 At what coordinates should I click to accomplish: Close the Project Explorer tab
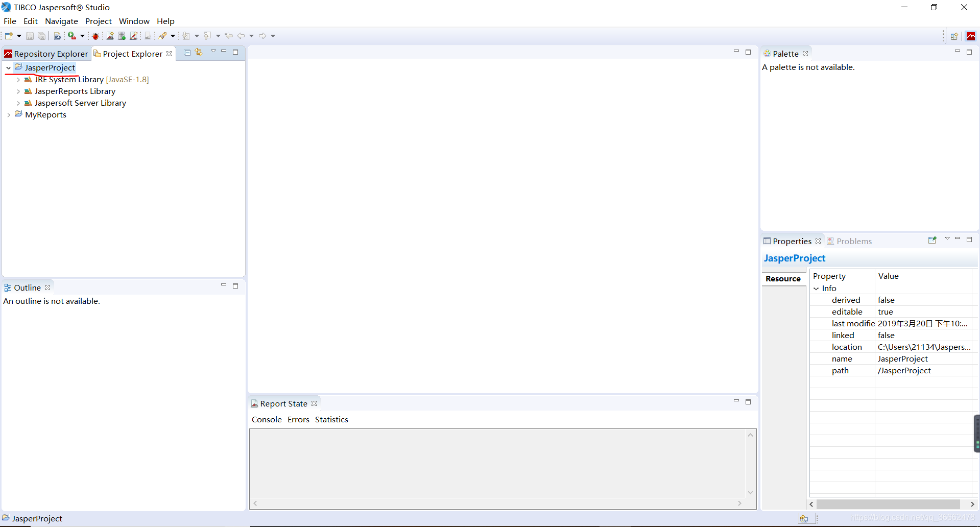[169, 54]
